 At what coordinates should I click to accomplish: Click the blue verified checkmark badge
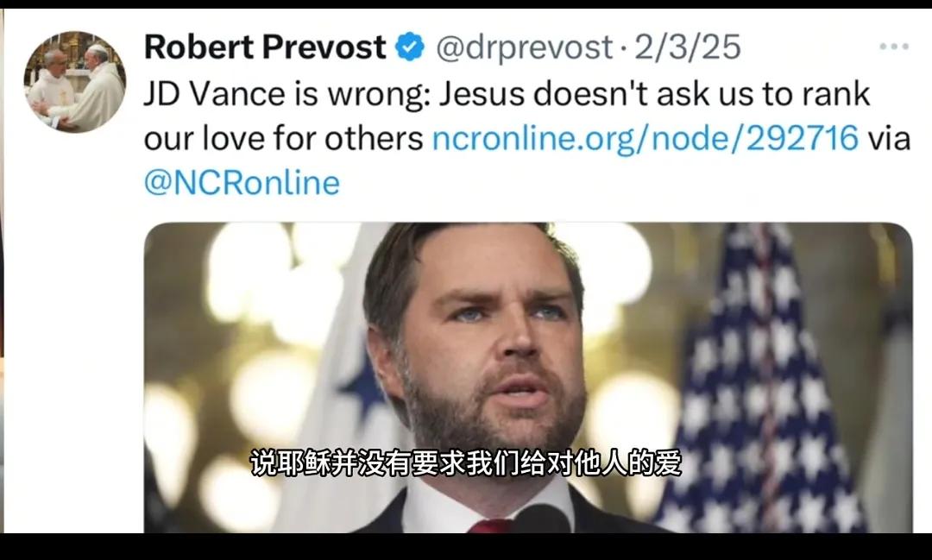[x=410, y=47]
